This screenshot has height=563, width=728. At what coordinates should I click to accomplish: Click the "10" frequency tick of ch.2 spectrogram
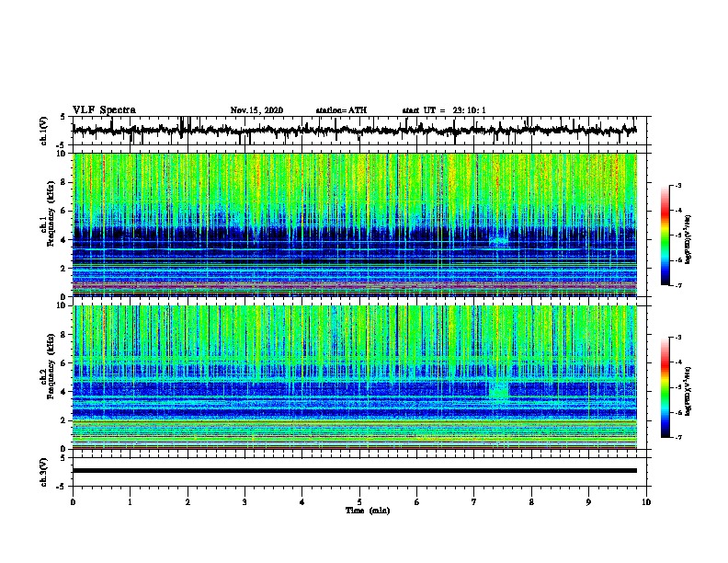coord(63,305)
